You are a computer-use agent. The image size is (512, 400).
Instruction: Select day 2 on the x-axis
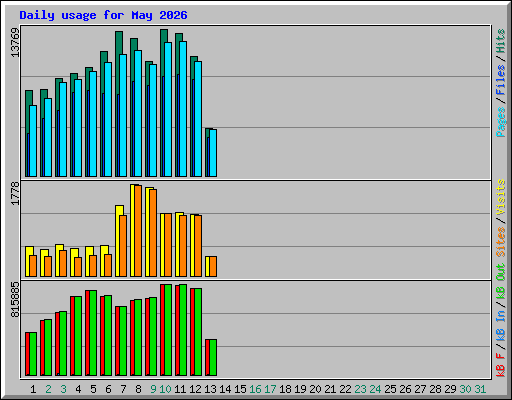click(48, 389)
